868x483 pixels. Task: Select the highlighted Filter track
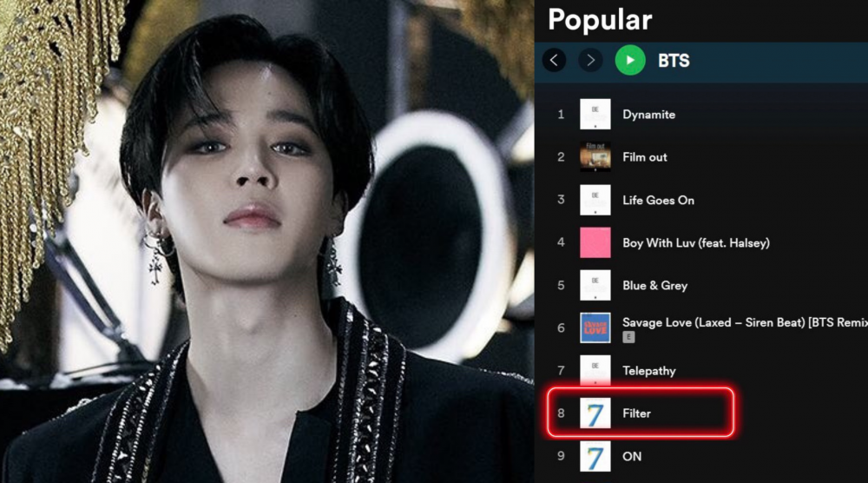(x=641, y=413)
